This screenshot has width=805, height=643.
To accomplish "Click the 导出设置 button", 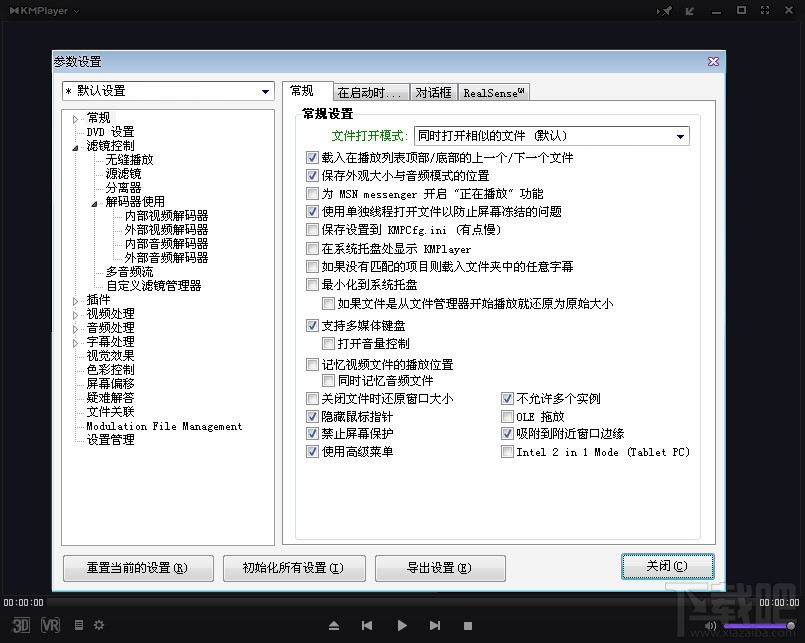I will click(439, 567).
